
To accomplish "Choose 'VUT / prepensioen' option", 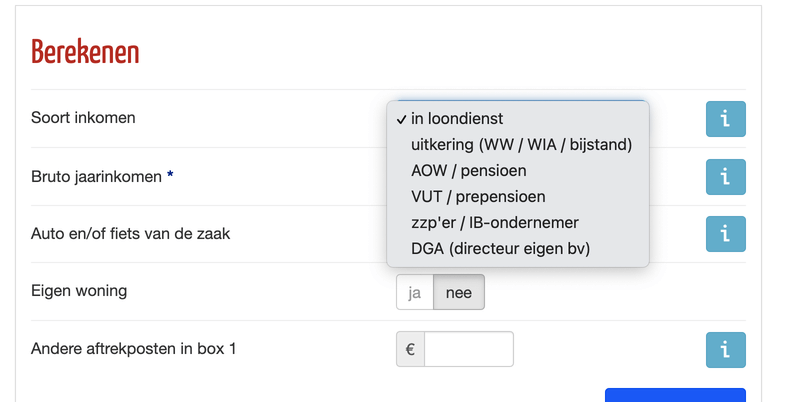I will (x=478, y=197).
